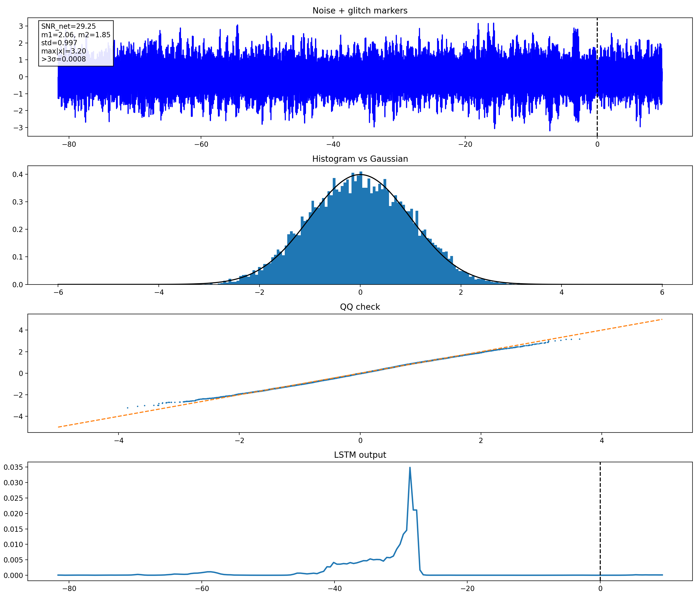Click the peak of the black Gaussian curve
This screenshot has width=700, height=600.
point(360,175)
